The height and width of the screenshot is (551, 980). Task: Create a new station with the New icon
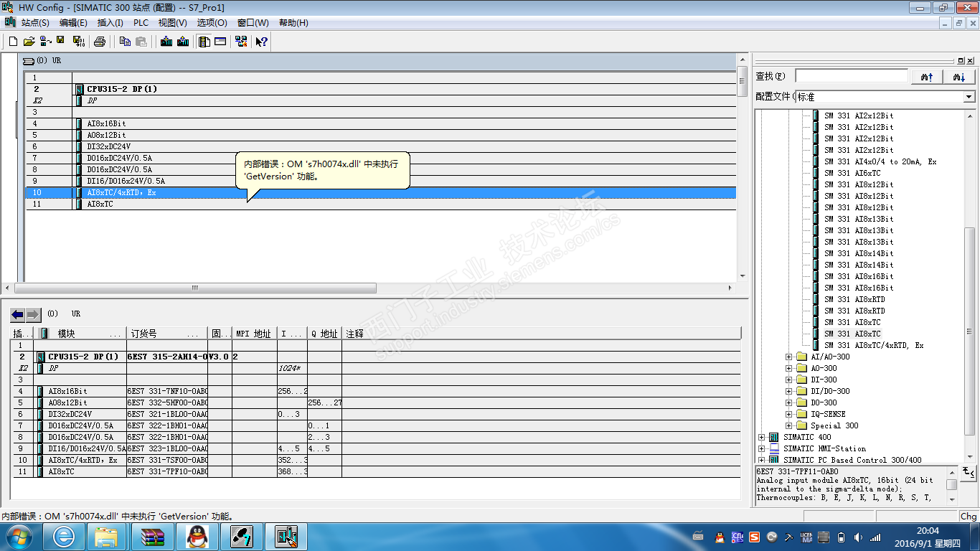point(12,42)
